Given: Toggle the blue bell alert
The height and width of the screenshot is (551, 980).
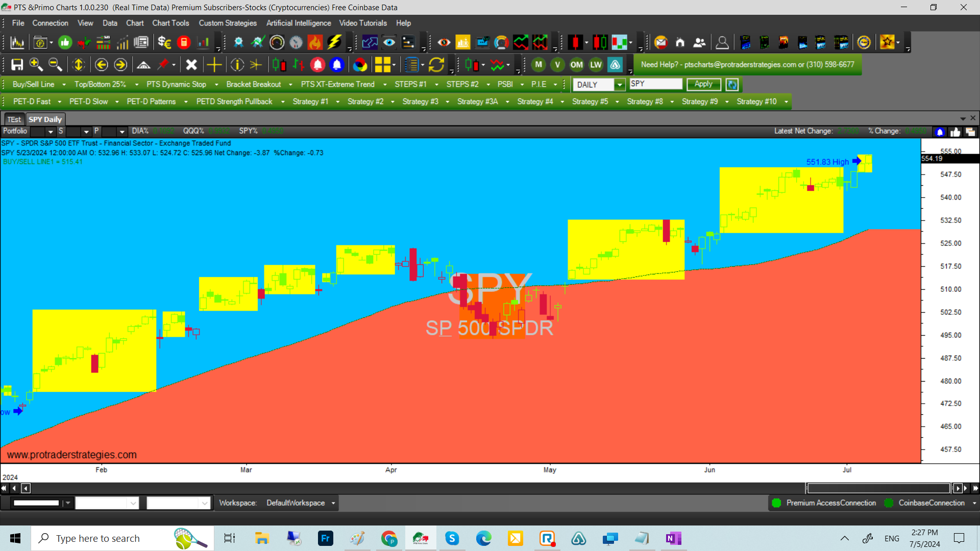Looking at the screenshot, I should [x=337, y=65].
